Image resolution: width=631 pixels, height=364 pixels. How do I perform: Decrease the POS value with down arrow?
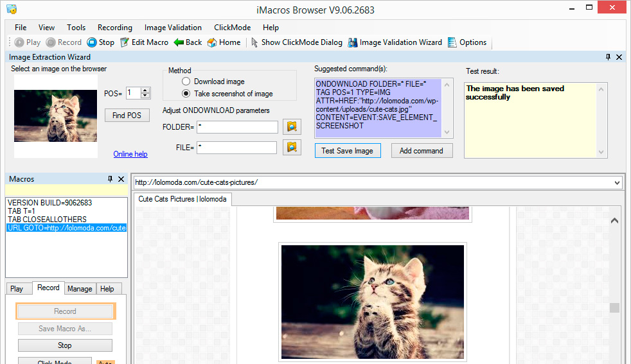pyautogui.click(x=145, y=96)
